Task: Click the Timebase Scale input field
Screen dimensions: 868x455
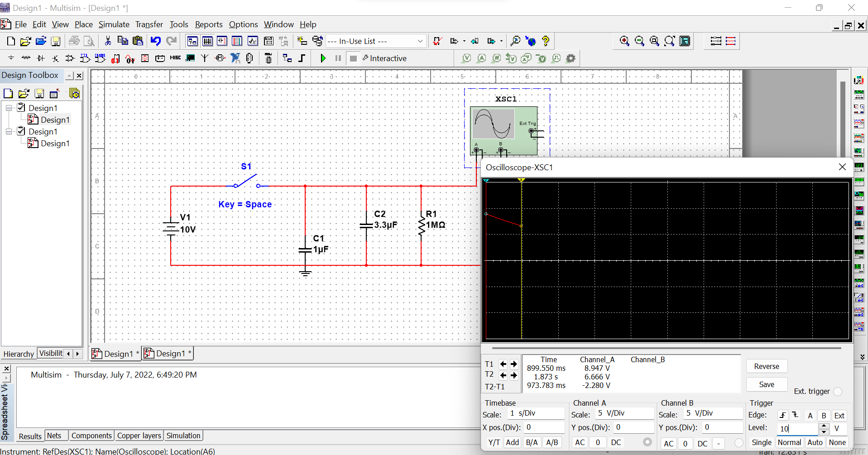Action: 537,413
